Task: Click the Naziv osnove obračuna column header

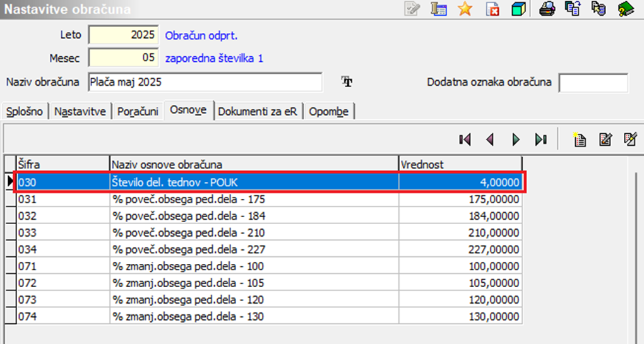Action: [x=254, y=165]
